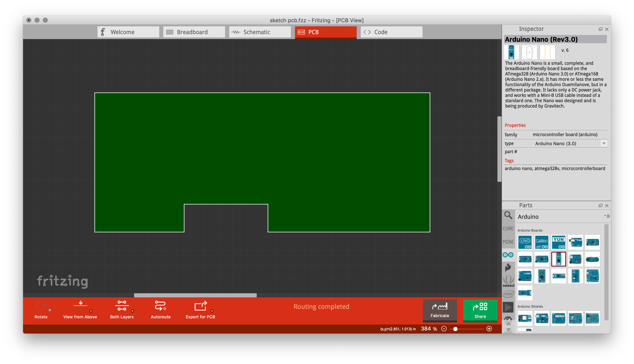Screen dimensions: 634x364
Task: Open the SparkFun flame parts bin
Action: [x=508, y=267]
